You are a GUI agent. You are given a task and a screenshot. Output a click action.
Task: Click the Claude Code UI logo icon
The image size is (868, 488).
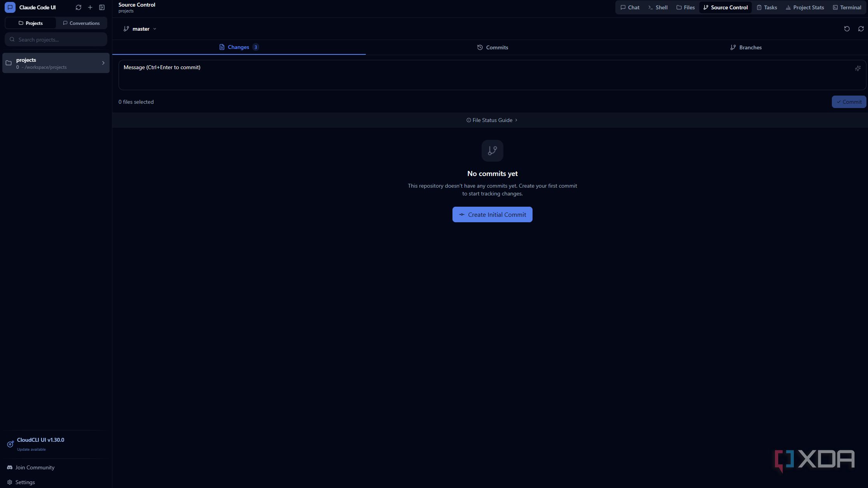click(x=10, y=7)
